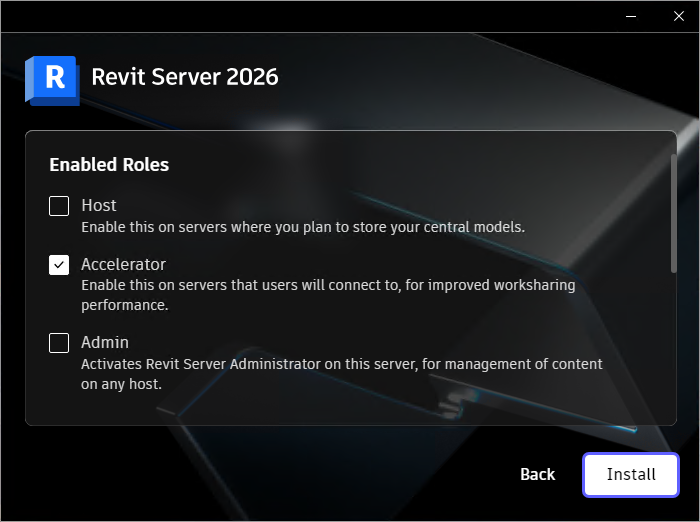Click the 'Revit Server 2026' title

185,77
